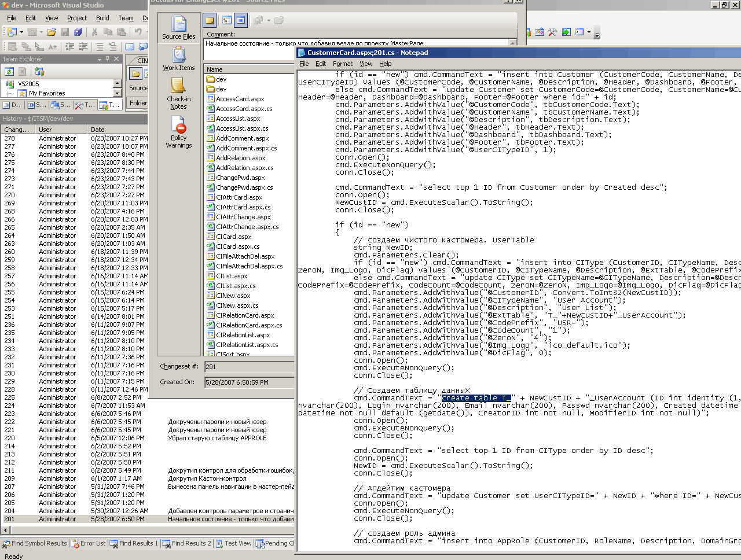Open Visual Studio Team menu

pos(126,18)
